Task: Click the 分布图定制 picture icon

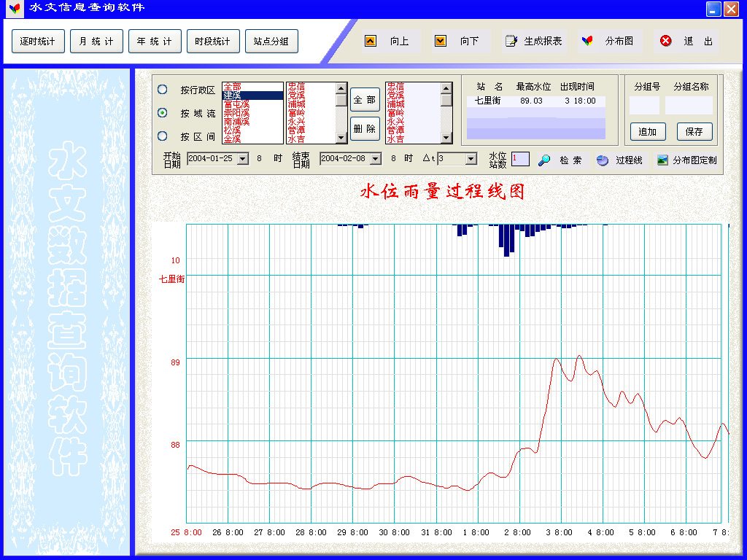Action: pos(662,160)
